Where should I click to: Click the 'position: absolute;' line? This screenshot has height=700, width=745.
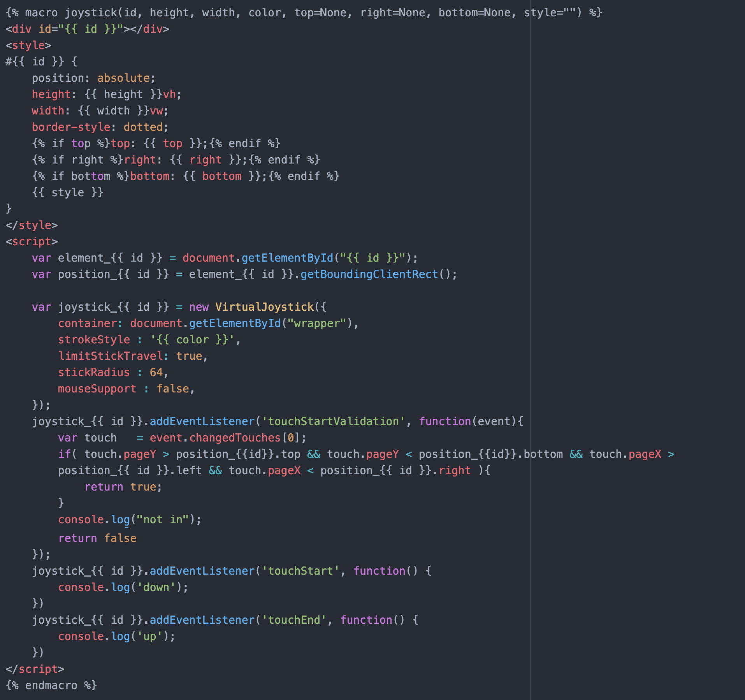(93, 78)
